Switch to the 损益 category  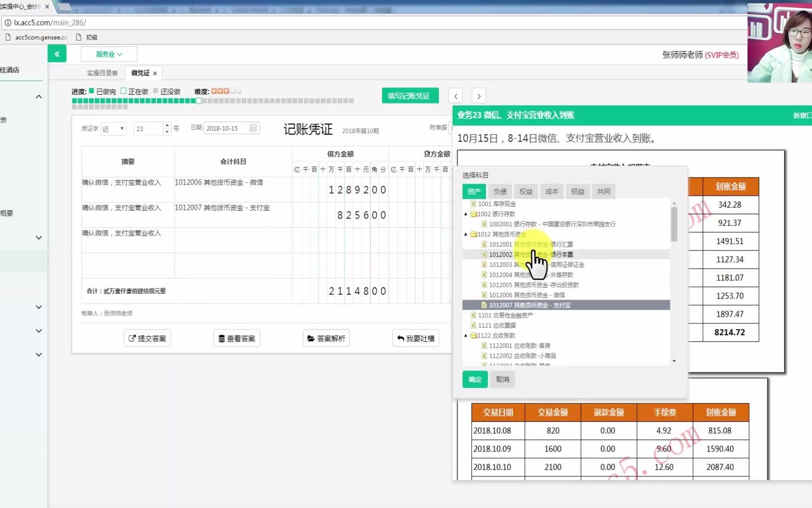[x=578, y=191]
